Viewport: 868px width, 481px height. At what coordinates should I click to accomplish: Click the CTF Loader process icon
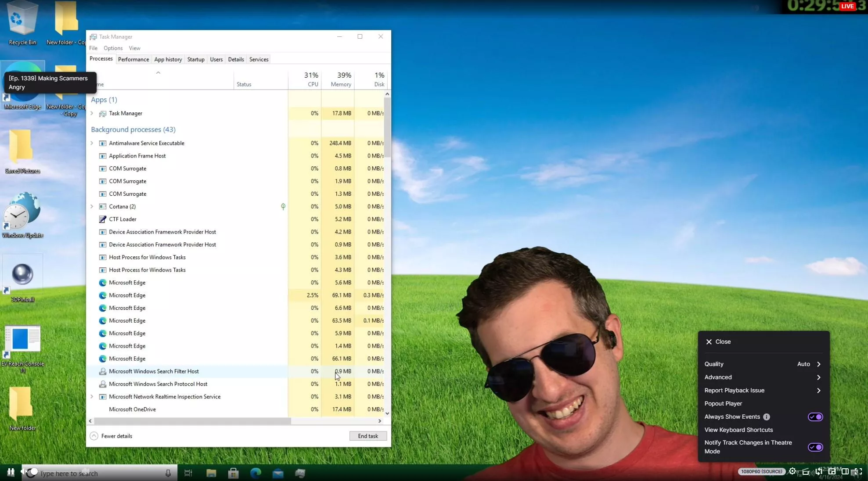(103, 219)
